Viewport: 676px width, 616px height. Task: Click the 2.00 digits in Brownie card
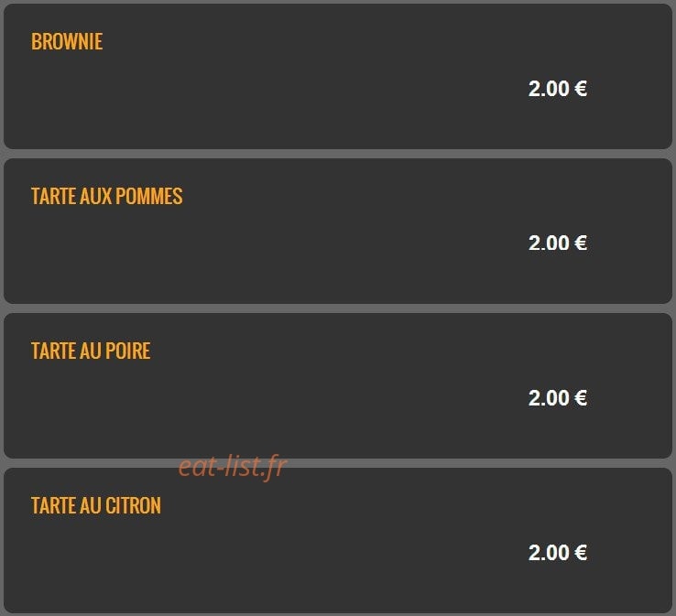549,89
